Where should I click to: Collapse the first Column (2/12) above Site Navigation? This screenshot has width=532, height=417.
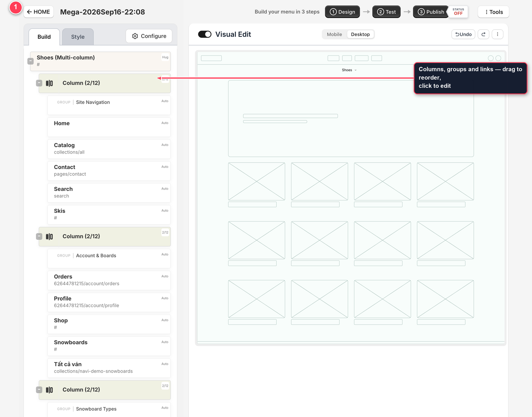point(39,83)
